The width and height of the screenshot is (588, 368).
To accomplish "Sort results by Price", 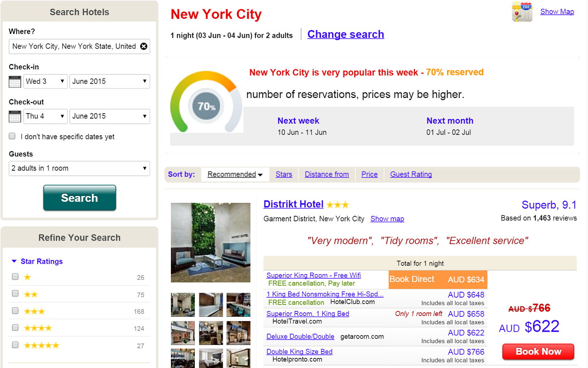I will (369, 174).
